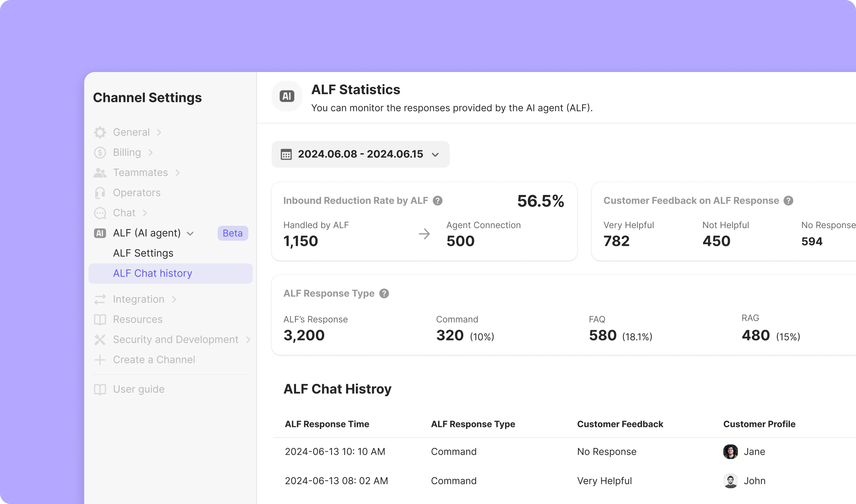Viewport: 856px width, 504px height.
Task: Click the General gear icon
Action: pos(100,132)
